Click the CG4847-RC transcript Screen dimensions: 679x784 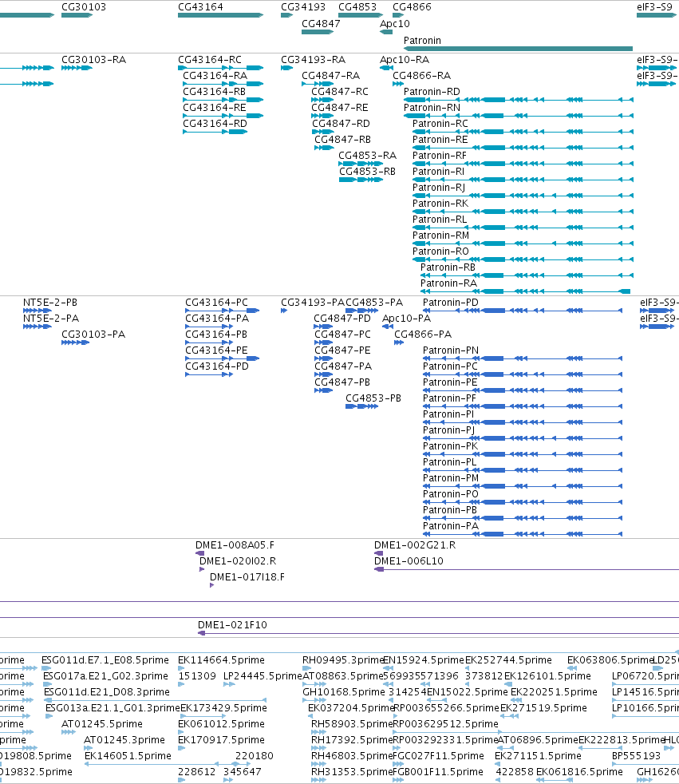coord(322,100)
